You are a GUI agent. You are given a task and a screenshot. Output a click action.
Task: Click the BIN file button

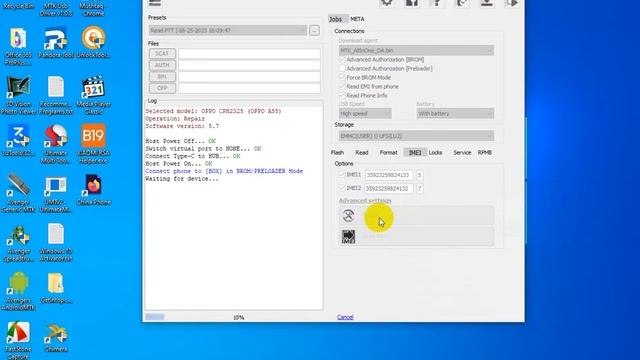coord(162,77)
